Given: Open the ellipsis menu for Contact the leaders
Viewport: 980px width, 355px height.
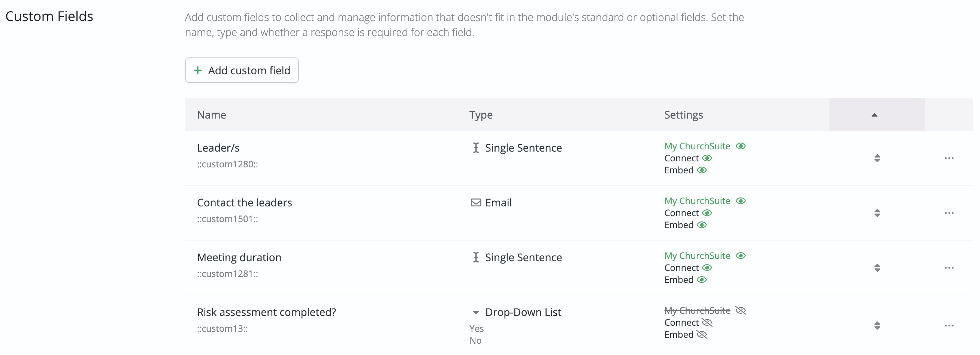Looking at the screenshot, I should pyautogui.click(x=949, y=213).
